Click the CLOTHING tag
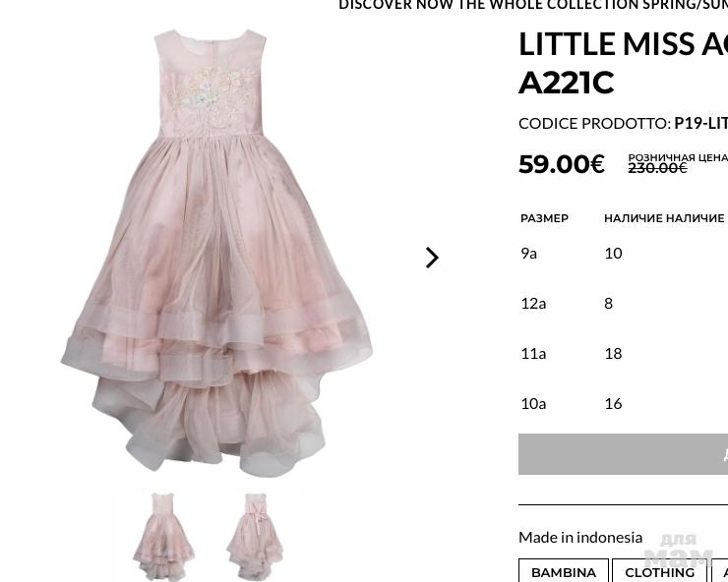 point(659,572)
